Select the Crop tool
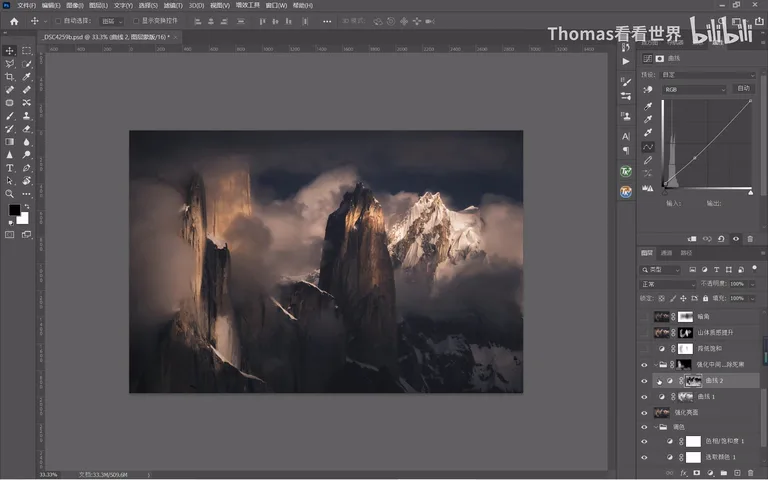 click(x=9, y=76)
